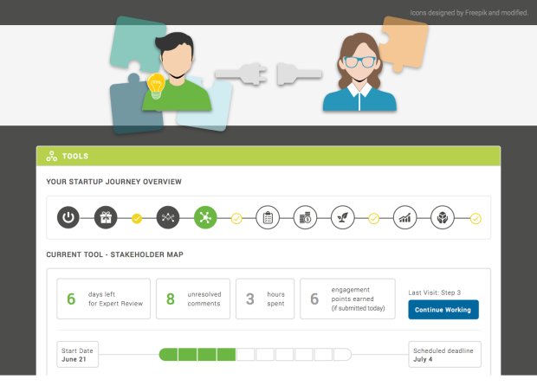Open the seedling plant step icon
Image resolution: width=537 pixels, height=392 pixels.
342,217
